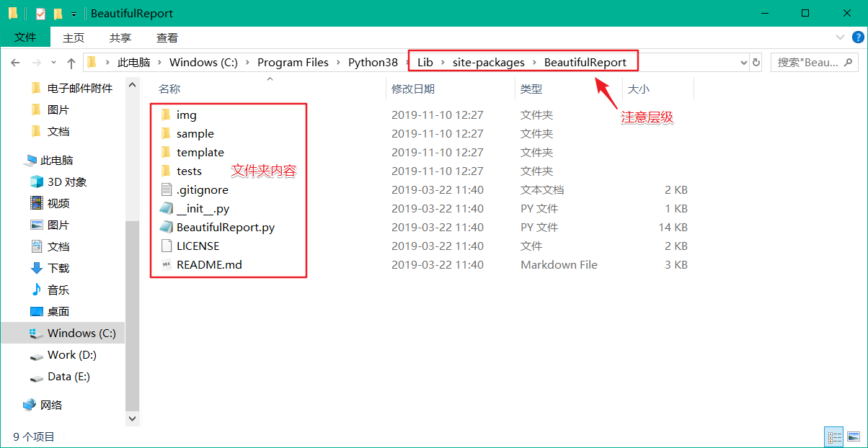
Task: Select the README.md file icon
Action: (166, 264)
